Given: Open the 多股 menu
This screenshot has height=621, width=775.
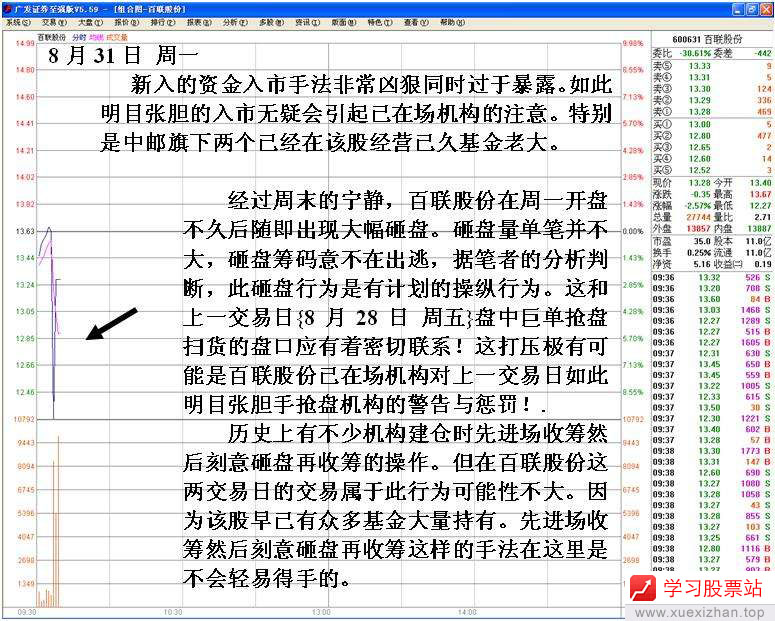Looking at the screenshot, I should tap(271, 22).
